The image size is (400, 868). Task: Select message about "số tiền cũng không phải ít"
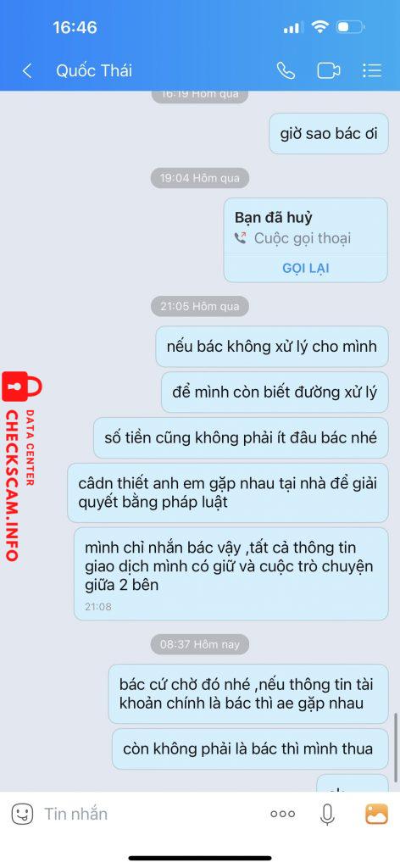[241, 438]
